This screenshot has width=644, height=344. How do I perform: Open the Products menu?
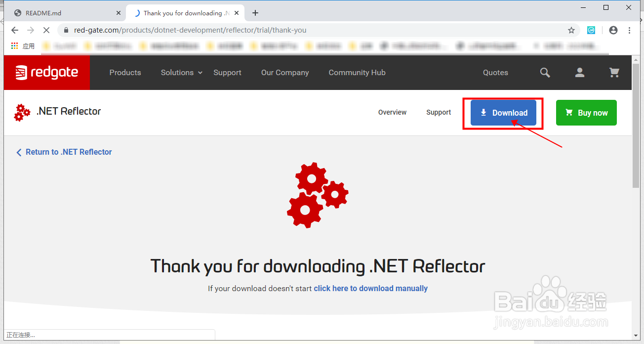click(125, 73)
